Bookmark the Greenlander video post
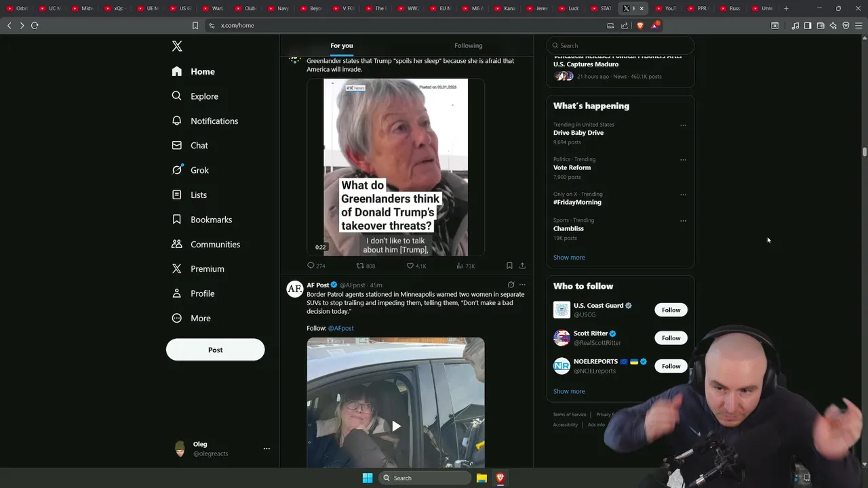 509,266
